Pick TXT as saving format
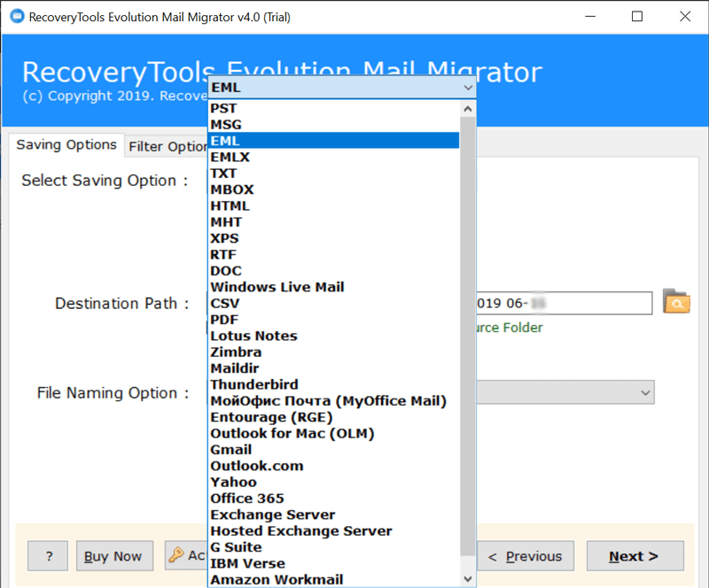The width and height of the screenshot is (709, 588). [x=334, y=173]
